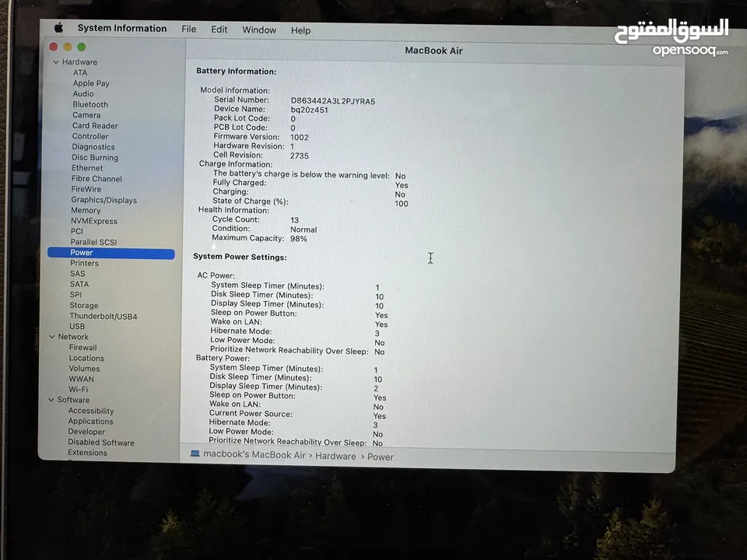Select Storage in the sidebar
747x560 pixels.
pos(84,305)
